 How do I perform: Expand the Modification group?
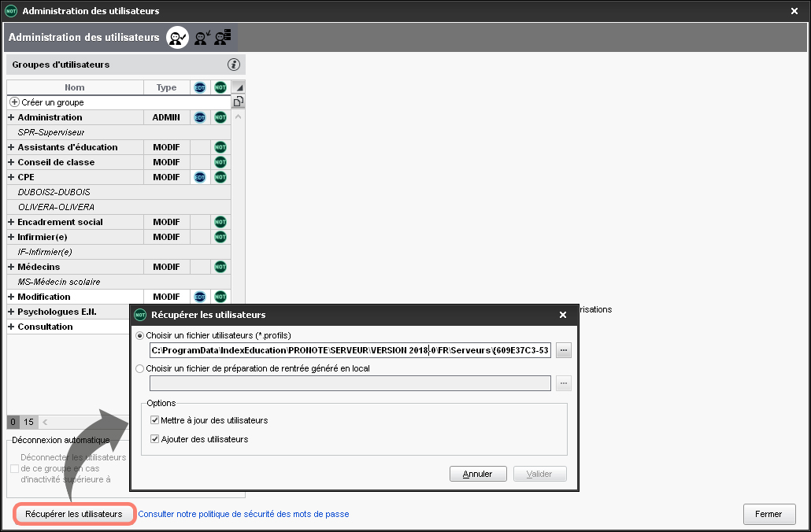(11, 297)
